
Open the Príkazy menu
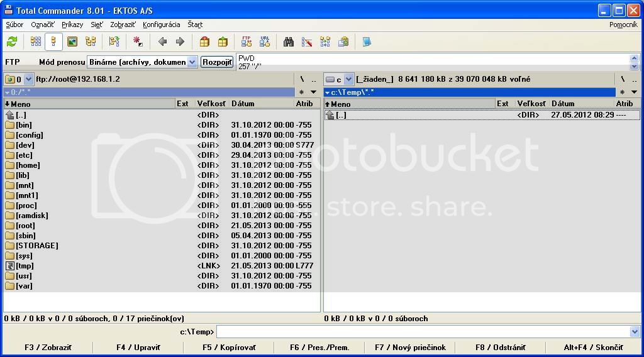[72, 25]
